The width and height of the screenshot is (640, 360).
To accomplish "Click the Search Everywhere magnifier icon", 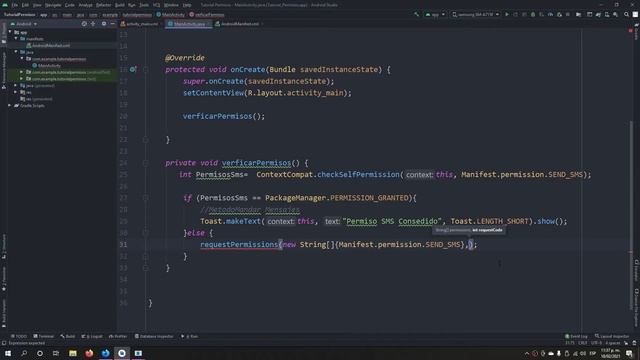I will (626, 14).
